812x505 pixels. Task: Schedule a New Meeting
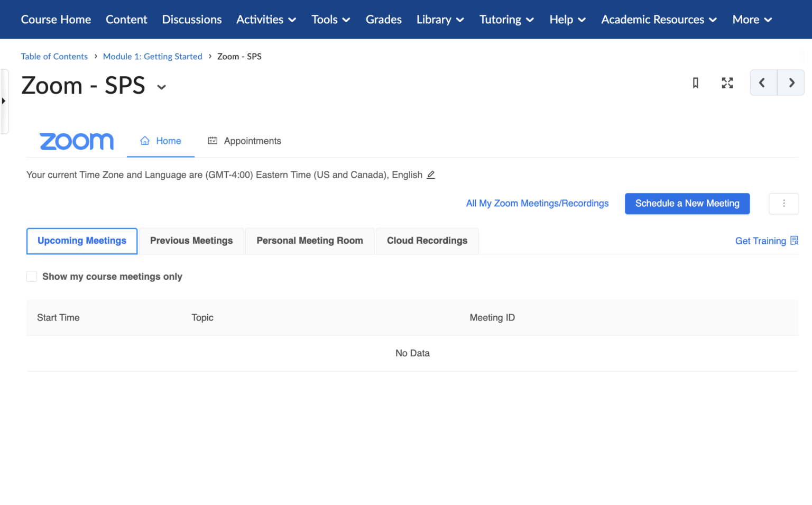pos(687,204)
